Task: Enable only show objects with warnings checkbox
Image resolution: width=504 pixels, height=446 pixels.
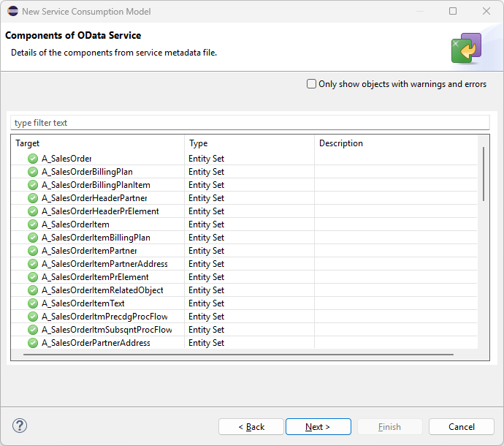Action: (312, 84)
